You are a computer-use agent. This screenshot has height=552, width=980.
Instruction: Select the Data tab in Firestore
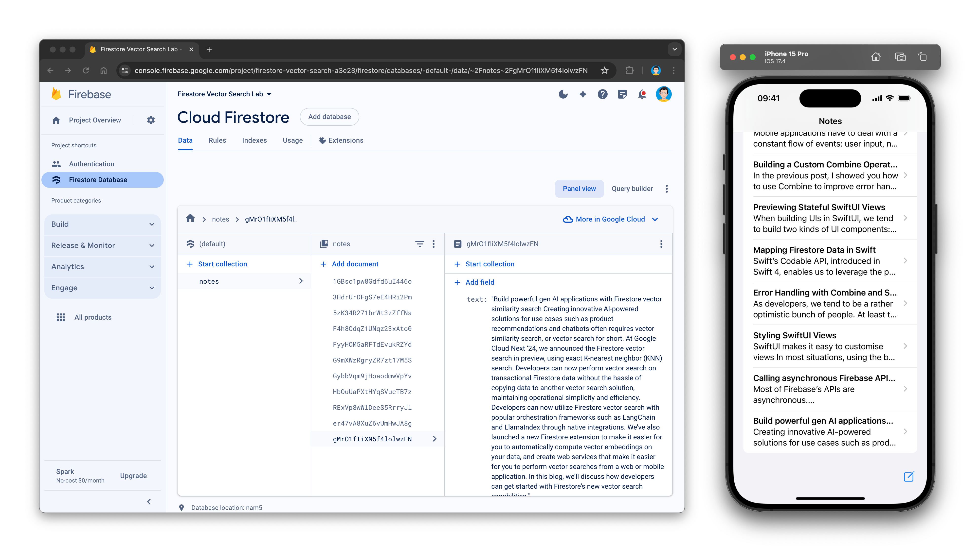pos(185,140)
